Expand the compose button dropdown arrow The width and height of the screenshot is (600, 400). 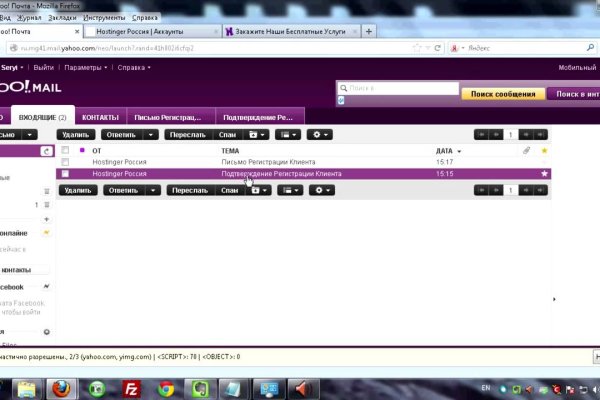point(29,135)
